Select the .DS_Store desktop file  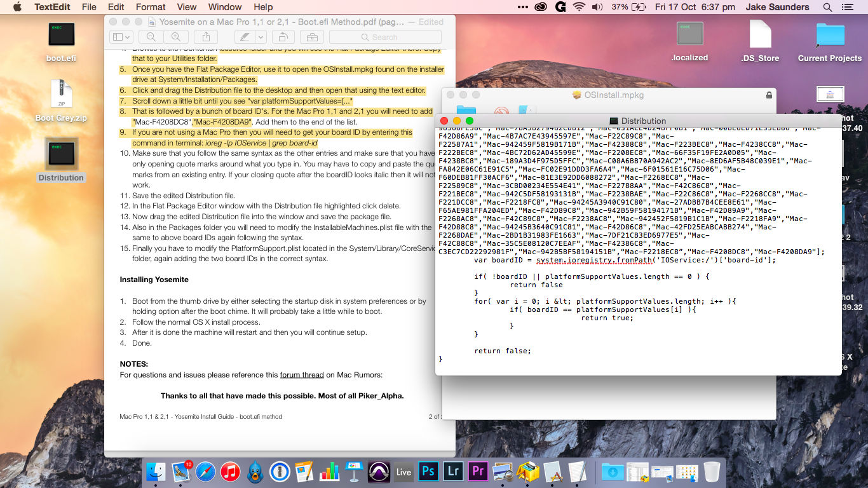[760, 42]
